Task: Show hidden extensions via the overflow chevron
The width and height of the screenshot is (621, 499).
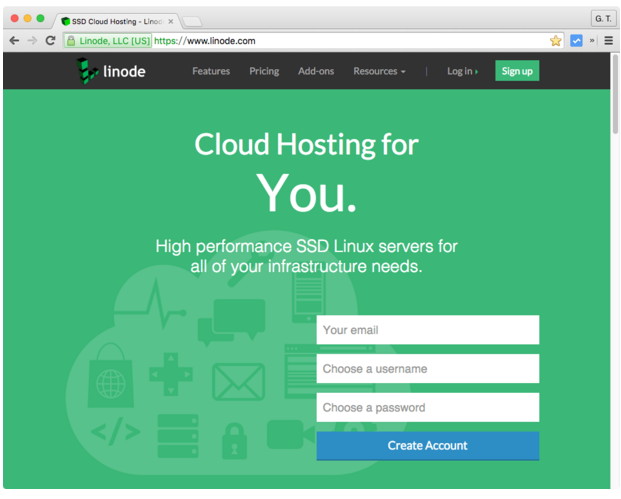Action: (x=592, y=41)
